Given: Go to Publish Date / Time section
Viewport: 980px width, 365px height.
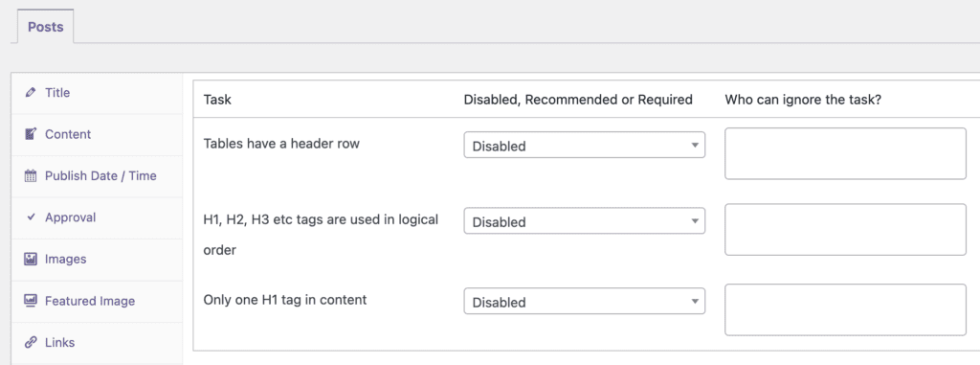Looking at the screenshot, I should (97, 176).
